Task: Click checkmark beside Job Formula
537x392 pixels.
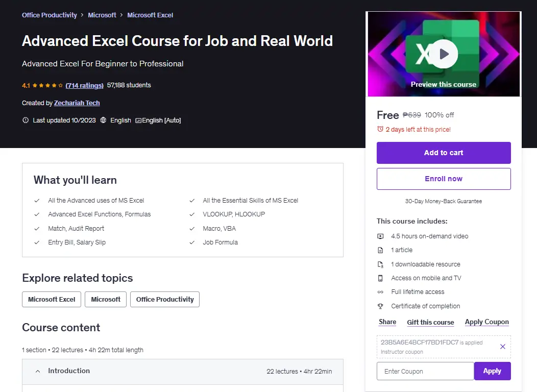Action: tap(192, 242)
